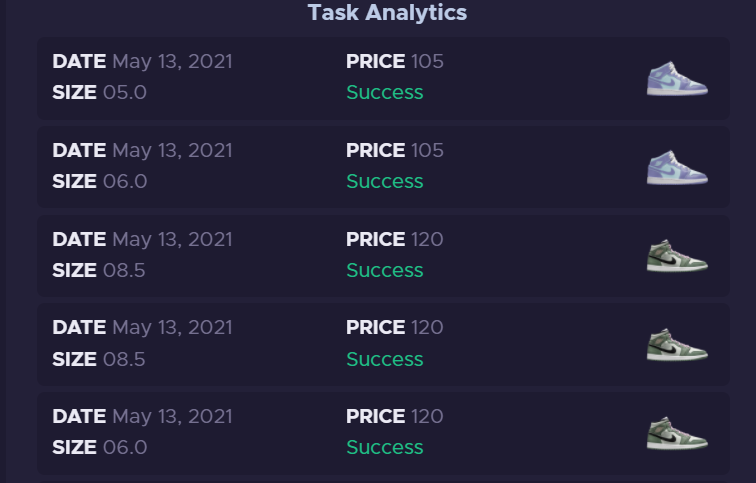Select the purple sneaker image in the size 06.0 row
Screen dimensions: 756x483
point(677,167)
